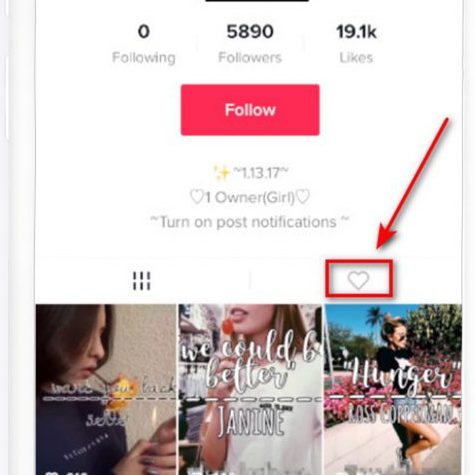Click the Followers label
This screenshot has width=475, height=475.
(x=250, y=58)
